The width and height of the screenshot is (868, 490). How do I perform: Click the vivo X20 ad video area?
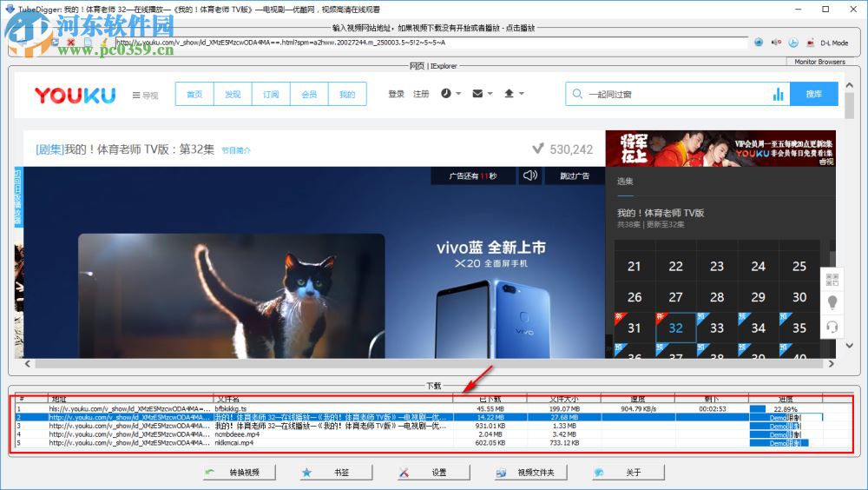point(314,262)
